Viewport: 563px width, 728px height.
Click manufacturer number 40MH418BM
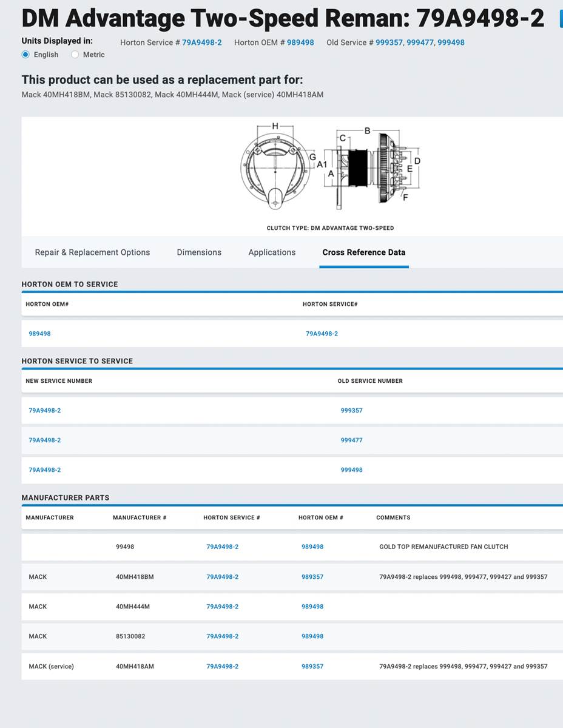[x=135, y=577]
